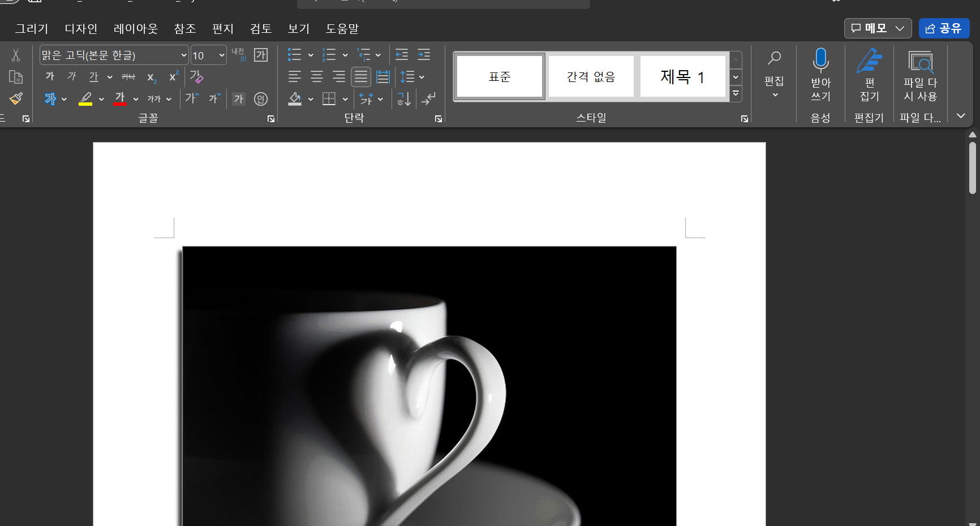Click the enclosed character icon

coord(261,99)
